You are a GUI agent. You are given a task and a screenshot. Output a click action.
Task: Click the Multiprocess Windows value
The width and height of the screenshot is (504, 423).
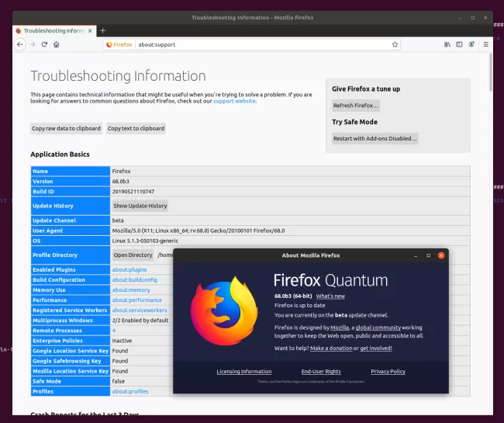pyautogui.click(x=140, y=321)
